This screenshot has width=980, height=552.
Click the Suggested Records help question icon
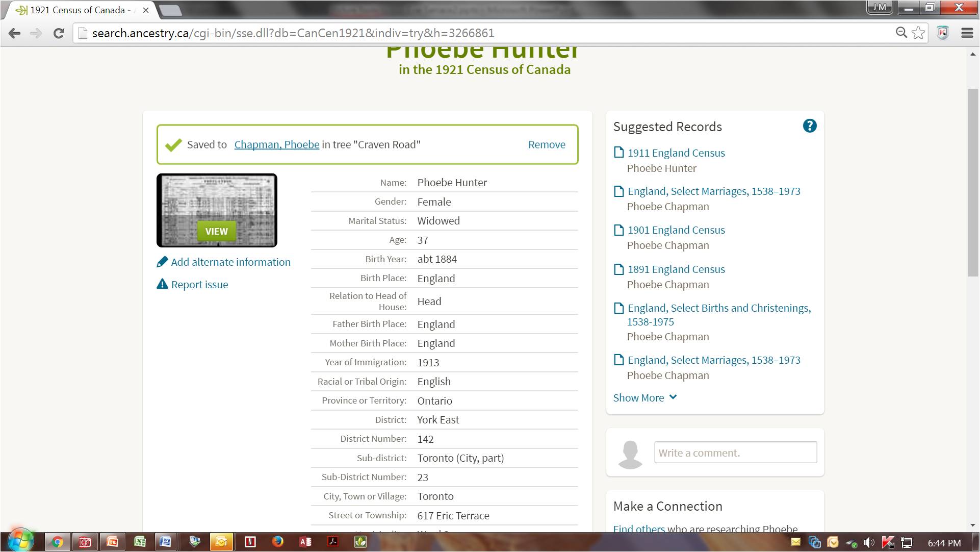coord(809,126)
